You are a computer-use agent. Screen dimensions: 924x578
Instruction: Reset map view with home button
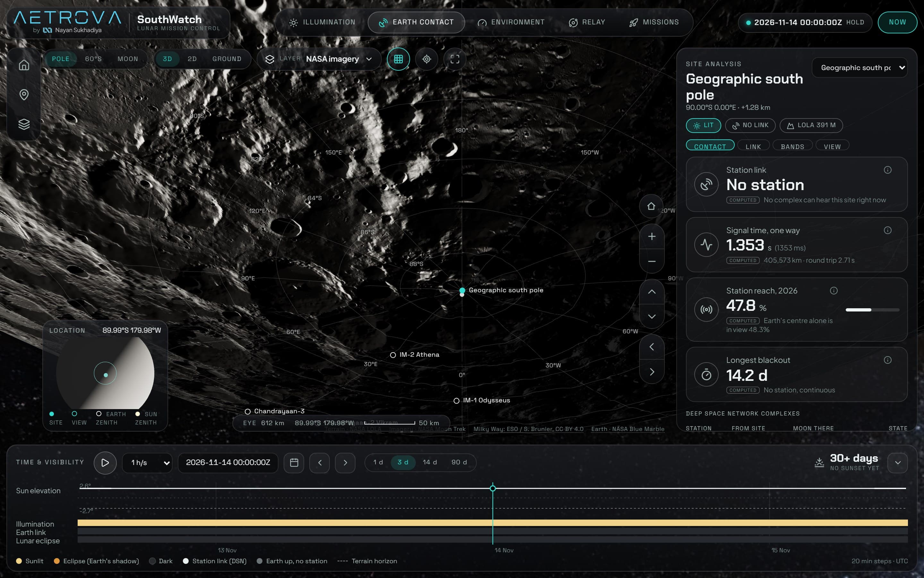(651, 206)
